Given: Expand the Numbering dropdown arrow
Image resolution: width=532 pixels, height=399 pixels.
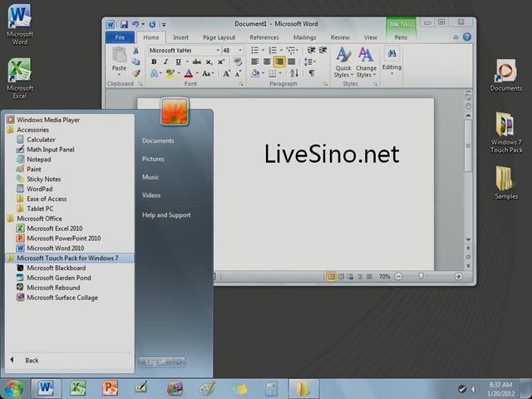Looking at the screenshot, I should 281,51.
